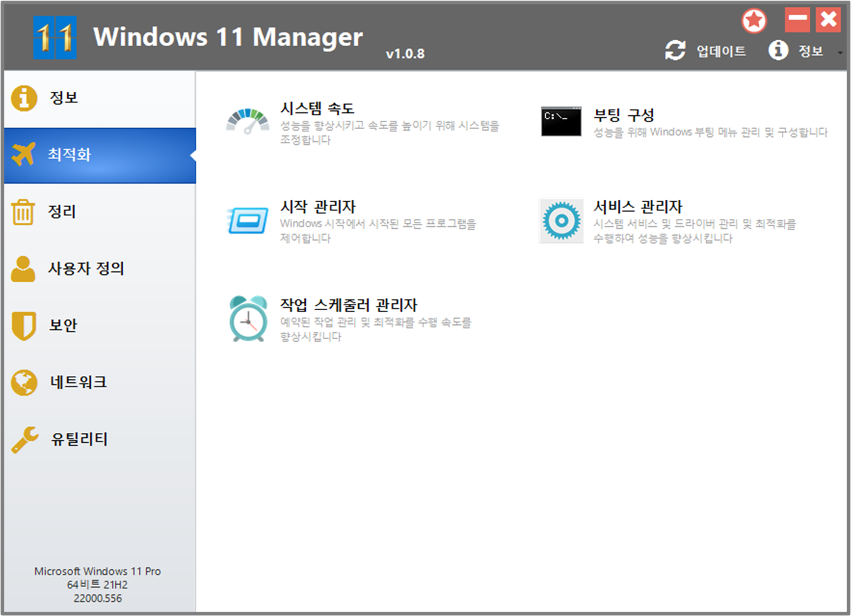Open the speedometer icon for 시스템 속도

tap(248, 121)
